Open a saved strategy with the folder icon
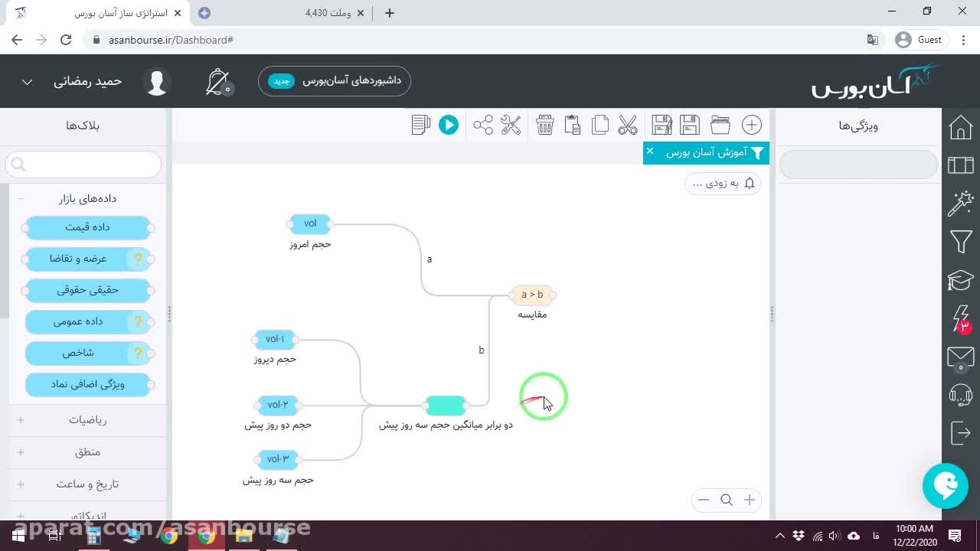 [x=720, y=125]
